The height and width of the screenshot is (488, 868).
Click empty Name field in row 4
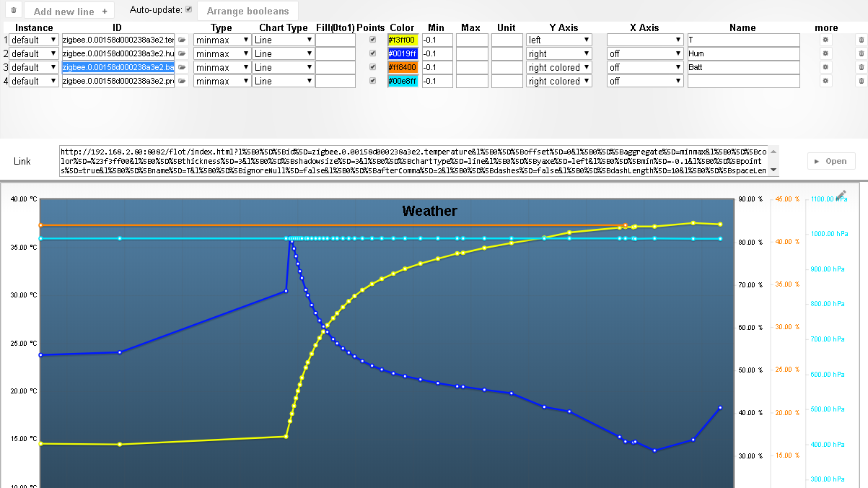pyautogui.click(x=744, y=81)
